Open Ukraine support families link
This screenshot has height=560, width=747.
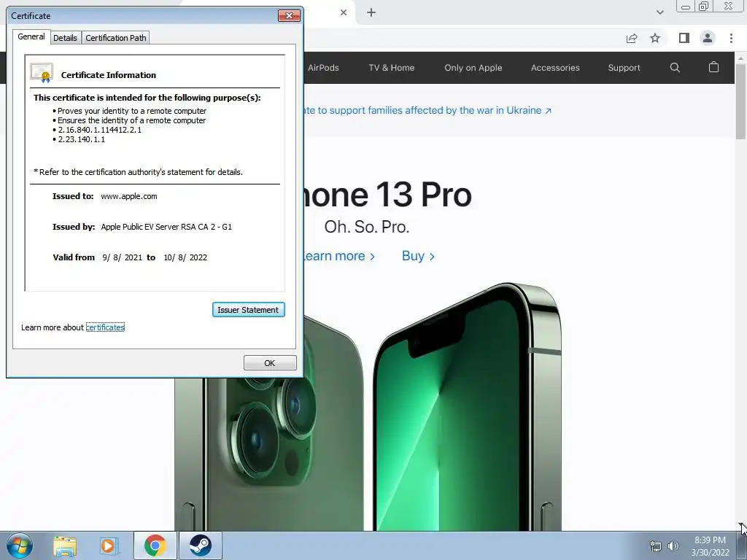pos(427,111)
